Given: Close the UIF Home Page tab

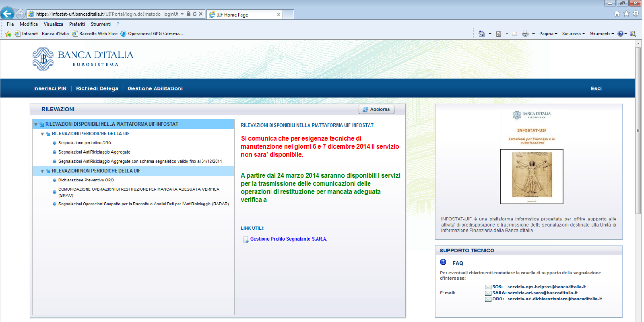Looking at the screenshot, I should click(279, 15).
